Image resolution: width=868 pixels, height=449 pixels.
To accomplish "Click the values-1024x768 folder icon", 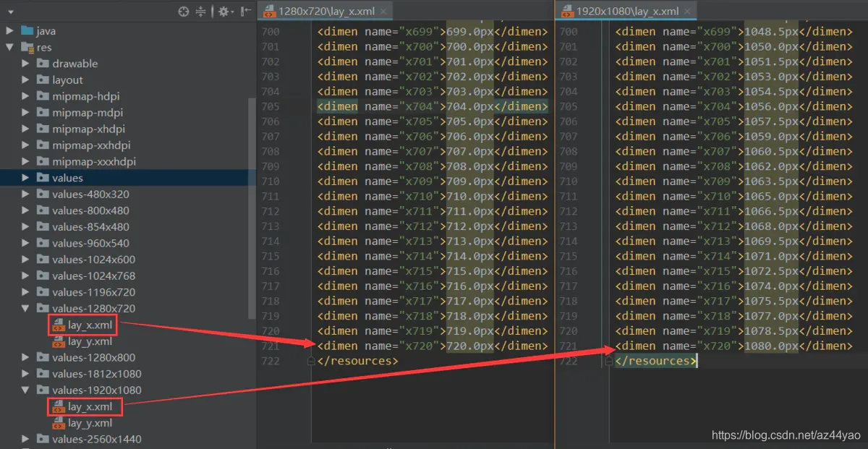I will [43, 275].
